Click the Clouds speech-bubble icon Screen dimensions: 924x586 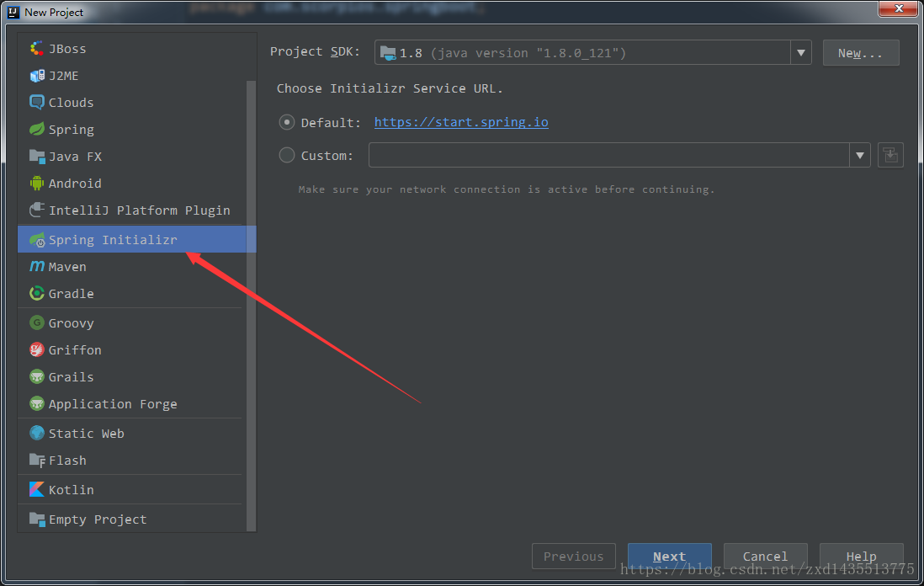click(x=36, y=103)
